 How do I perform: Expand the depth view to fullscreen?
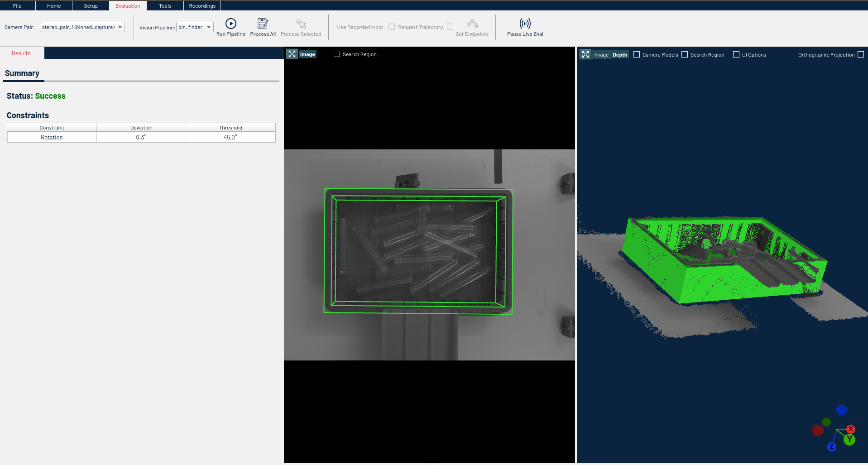coord(585,54)
